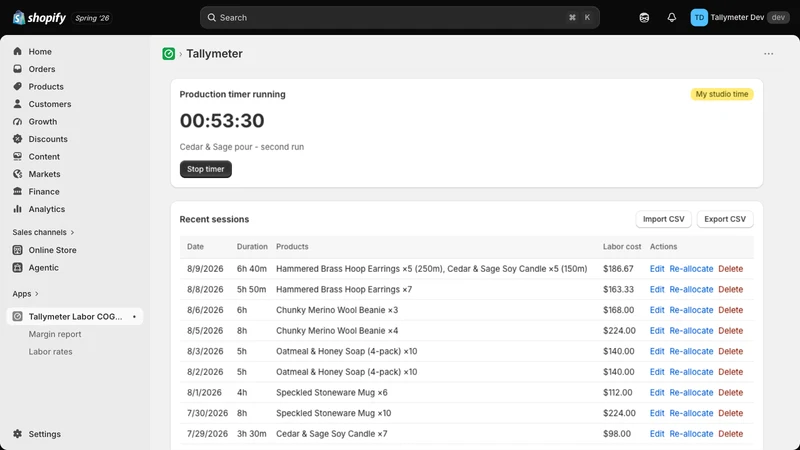Click the search magnifier icon
Screen dimensions: 800x450
211,18
